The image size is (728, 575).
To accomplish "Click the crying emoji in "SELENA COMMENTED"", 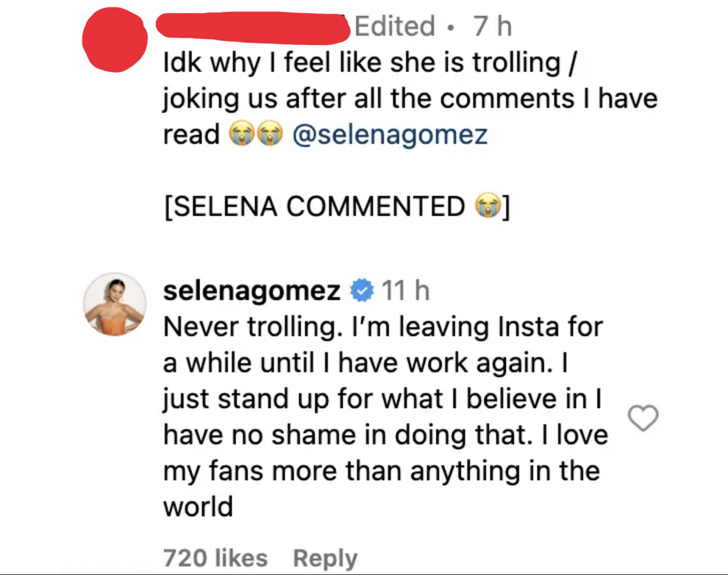I will (x=483, y=207).
